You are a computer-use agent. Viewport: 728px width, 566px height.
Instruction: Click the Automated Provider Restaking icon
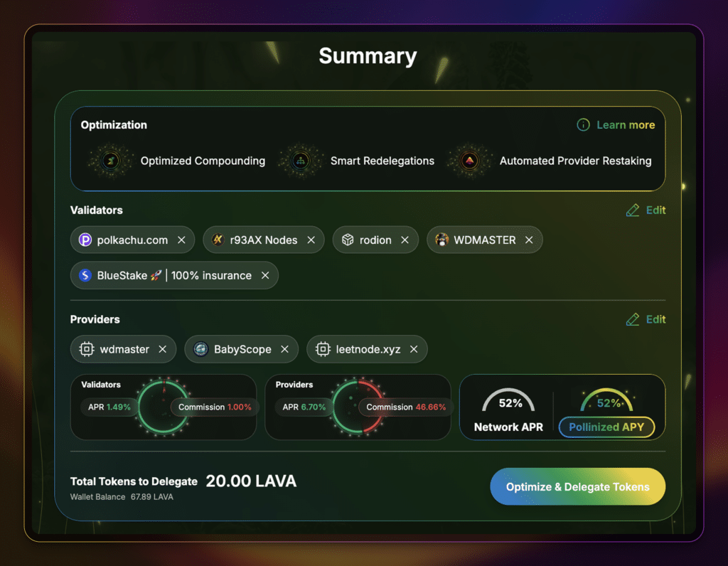(x=470, y=161)
